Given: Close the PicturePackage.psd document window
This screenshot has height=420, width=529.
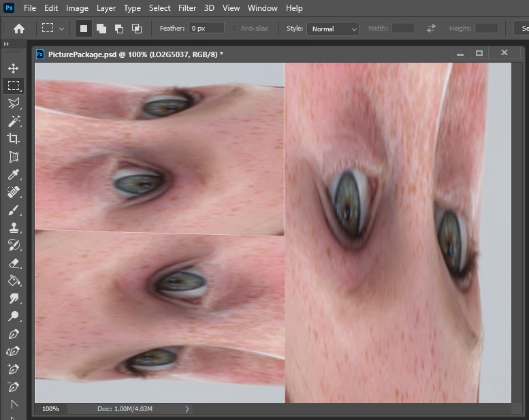Looking at the screenshot, I should click(x=504, y=52).
